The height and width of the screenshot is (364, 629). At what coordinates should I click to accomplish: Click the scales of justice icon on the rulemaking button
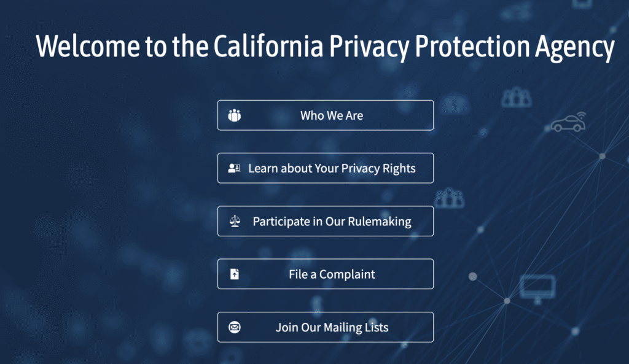(235, 221)
